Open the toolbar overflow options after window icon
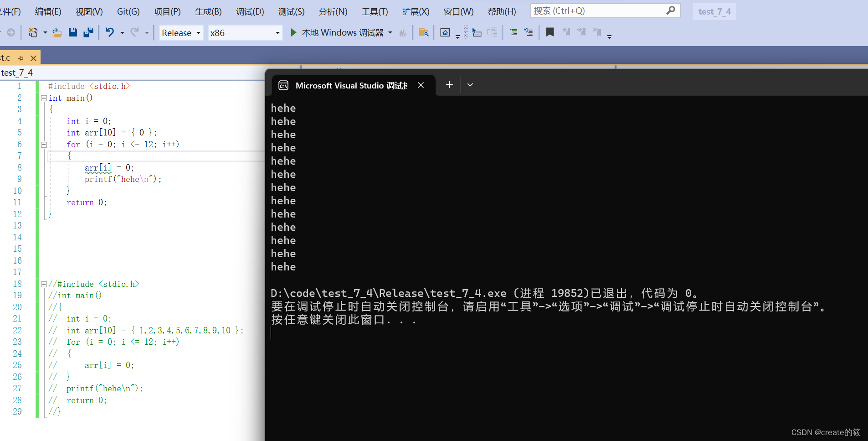Viewport: 868px width, 441px height. click(x=457, y=36)
